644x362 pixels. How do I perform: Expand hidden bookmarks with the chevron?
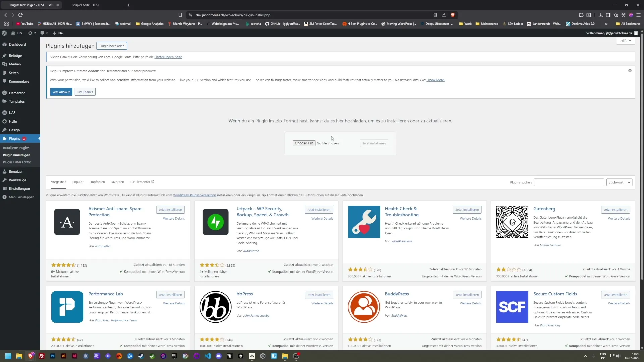coord(606,24)
